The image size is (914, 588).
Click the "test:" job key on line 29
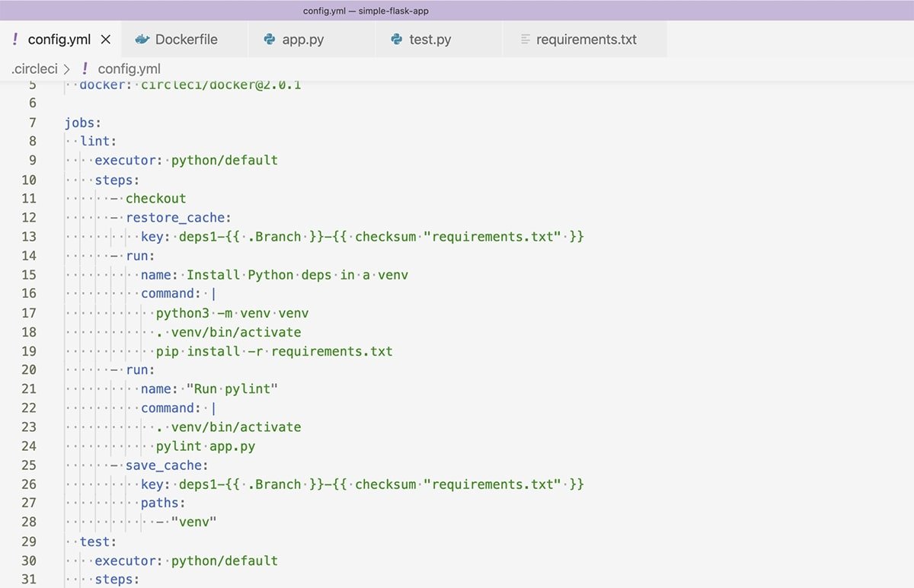[x=97, y=542]
